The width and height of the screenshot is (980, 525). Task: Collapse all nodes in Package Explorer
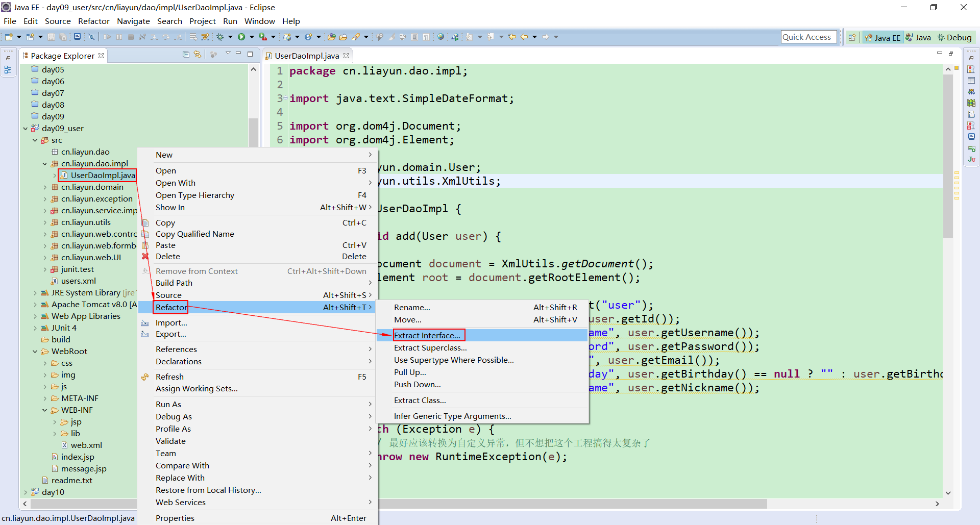point(186,54)
